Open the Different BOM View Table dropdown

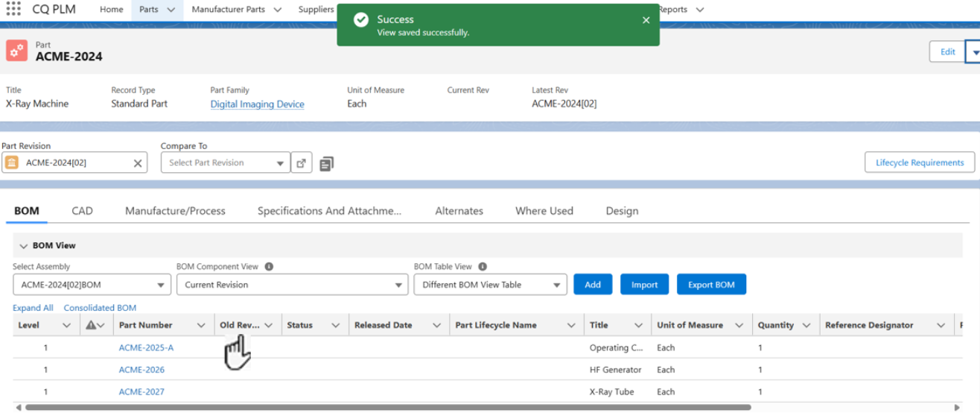(x=490, y=285)
